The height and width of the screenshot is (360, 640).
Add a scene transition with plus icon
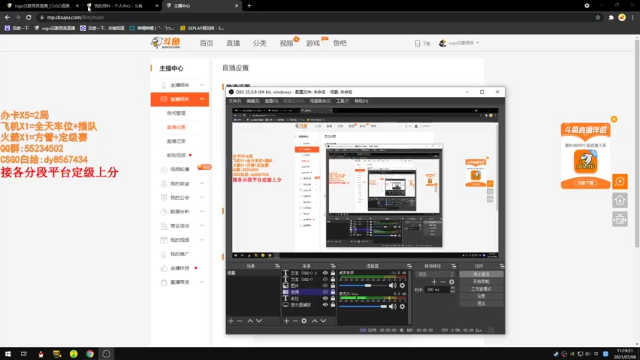(x=434, y=282)
